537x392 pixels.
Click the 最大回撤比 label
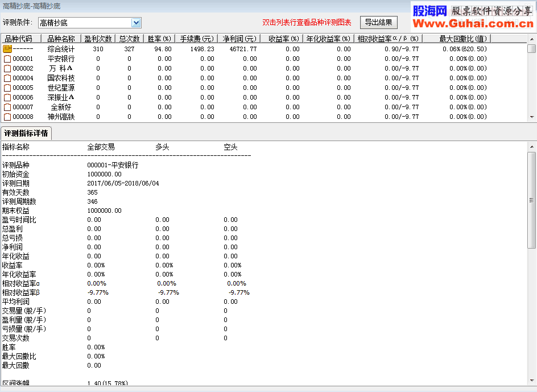click(x=19, y=356)
